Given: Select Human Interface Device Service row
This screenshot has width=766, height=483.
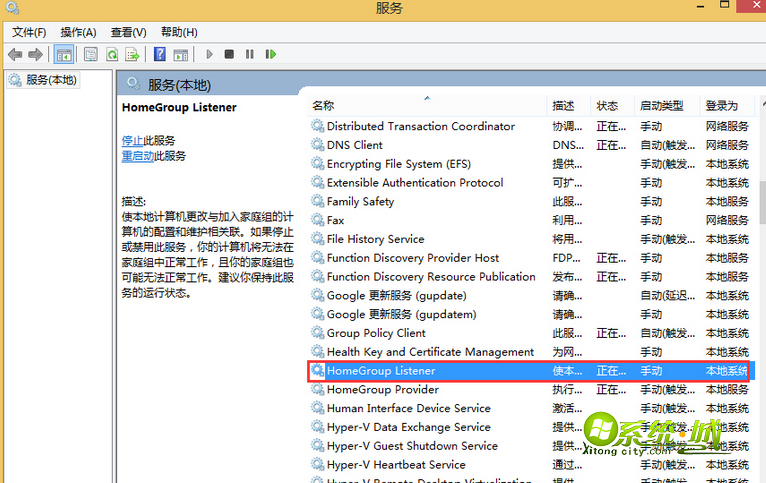Looking at the screenshot, I should point(531,408).
